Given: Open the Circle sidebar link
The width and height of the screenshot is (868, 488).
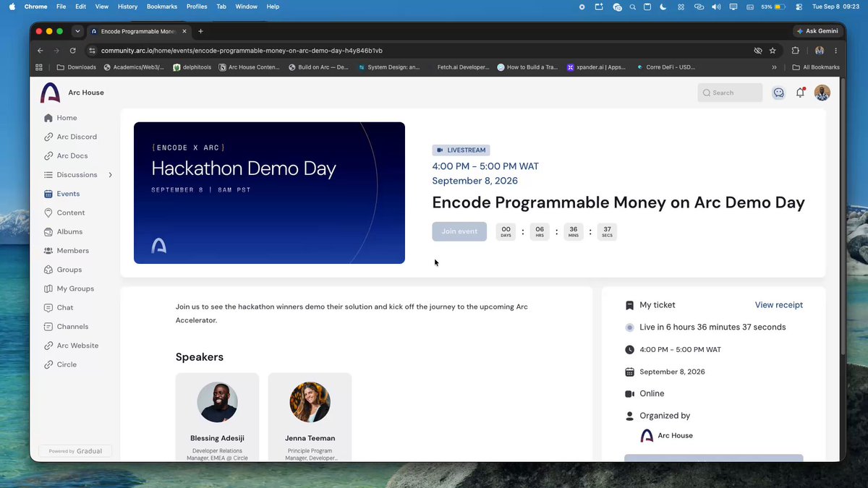Looking at the screenshot, I should point(60,364).
